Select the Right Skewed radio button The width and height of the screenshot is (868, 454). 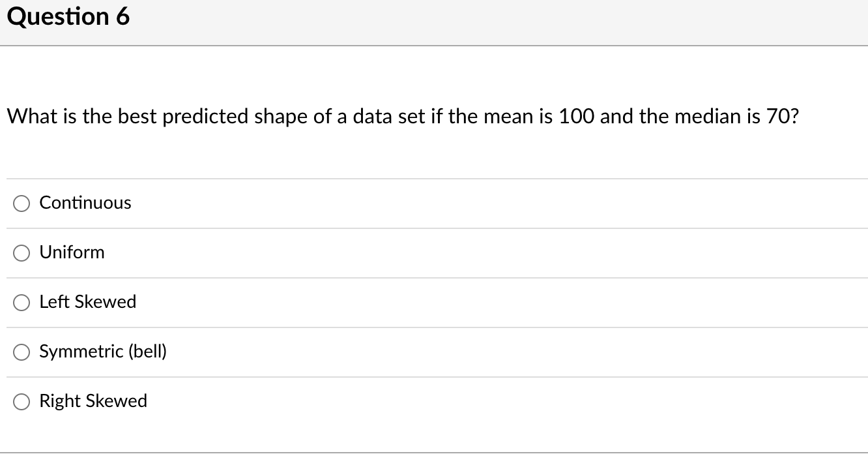click(21, 401)
